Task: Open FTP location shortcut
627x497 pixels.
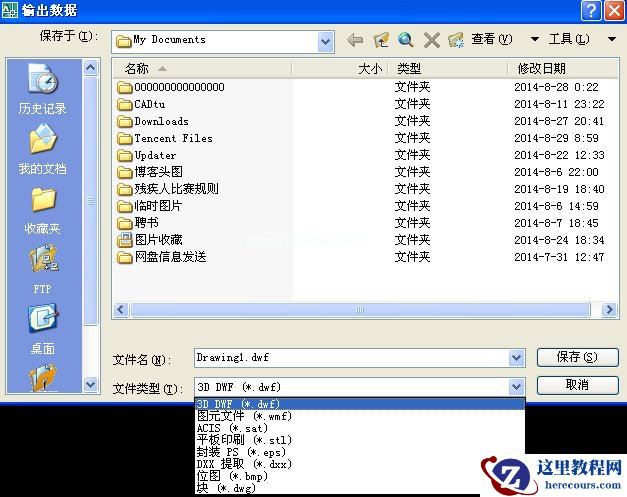Action: click(x=43, y=270)
